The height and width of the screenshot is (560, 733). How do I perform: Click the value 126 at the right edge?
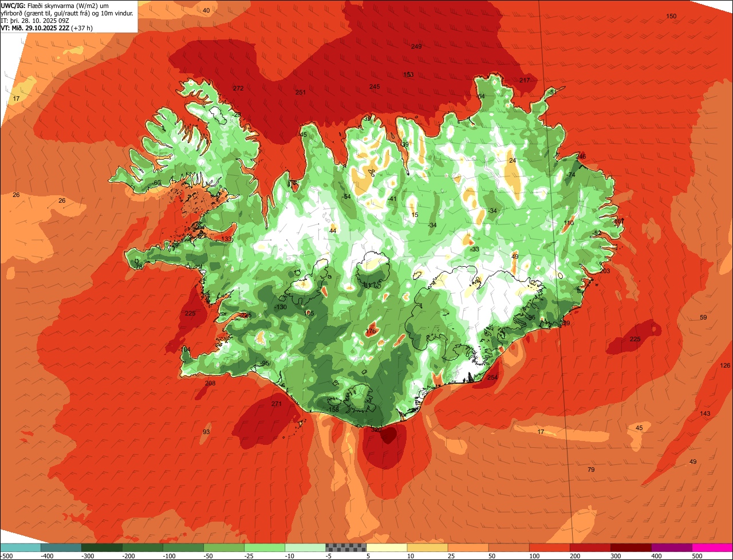click(725, 365)
